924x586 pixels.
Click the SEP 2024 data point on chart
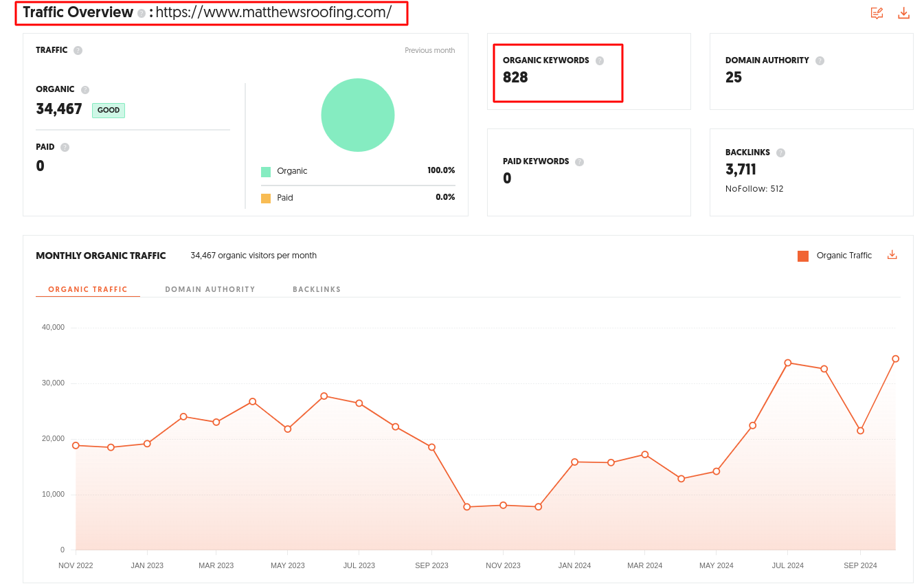[860, 431]
